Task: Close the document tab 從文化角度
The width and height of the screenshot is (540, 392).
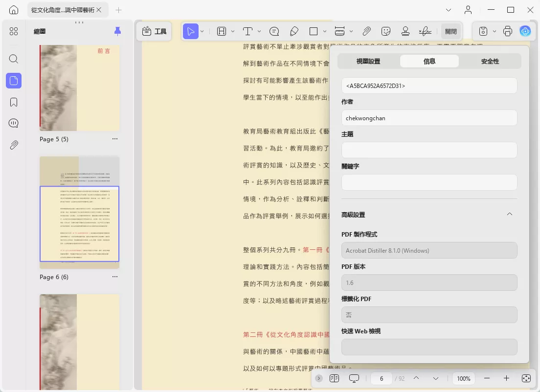Action: 99,10
